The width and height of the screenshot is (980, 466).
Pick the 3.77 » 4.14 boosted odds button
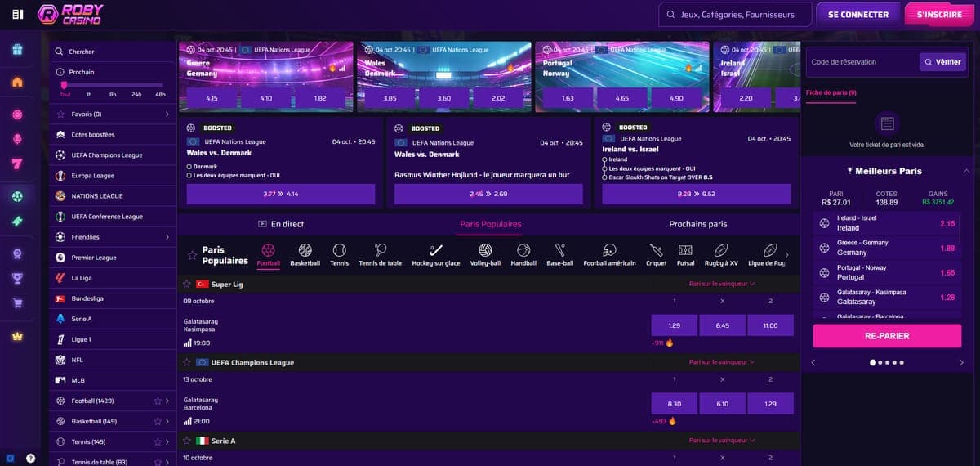coord(281,194)
